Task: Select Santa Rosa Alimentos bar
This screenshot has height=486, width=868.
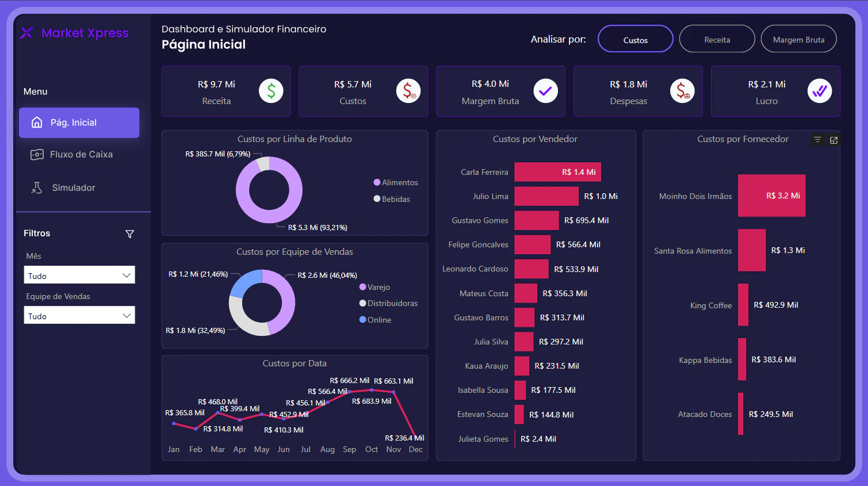Action: (x=752, y=250)
